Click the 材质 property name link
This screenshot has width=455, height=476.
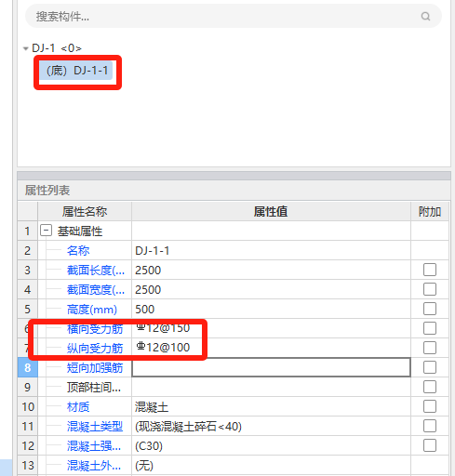(78, 406)
